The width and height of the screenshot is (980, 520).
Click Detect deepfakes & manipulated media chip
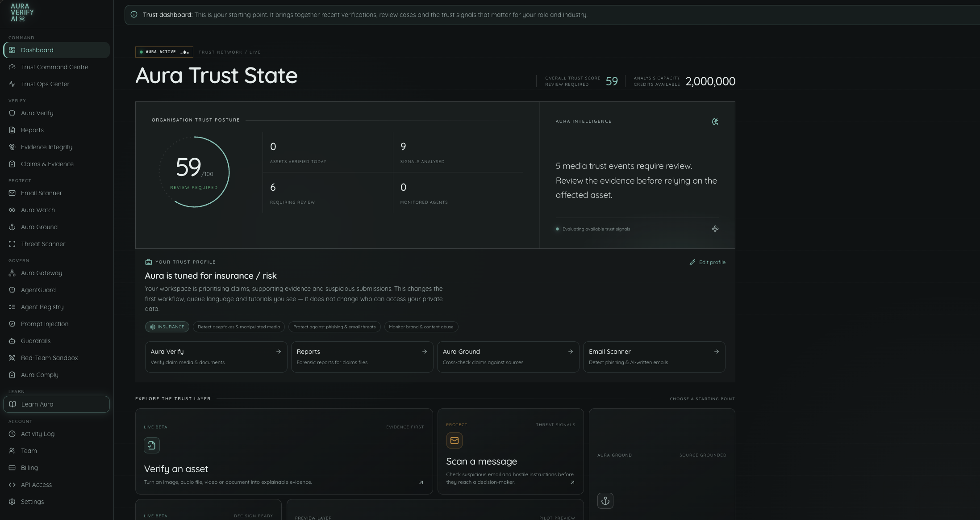click(239, 327)
